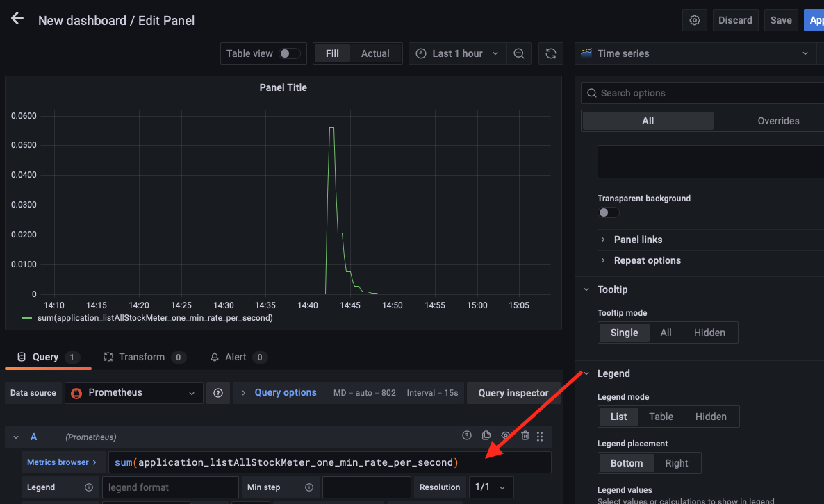The height and width of the screenshot is (504, 824).
Task: Open data source help icon
Action: (x=218, y=393)
